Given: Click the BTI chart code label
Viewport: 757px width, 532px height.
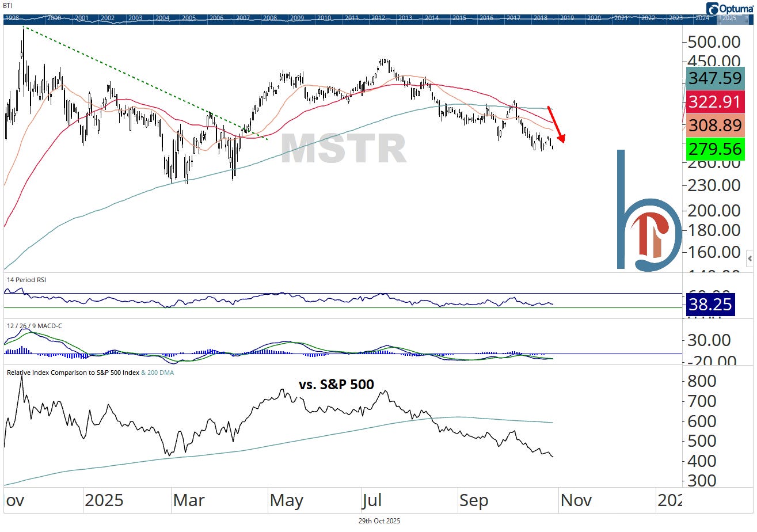Looking at the screenshot, I should tap(8, 5).
